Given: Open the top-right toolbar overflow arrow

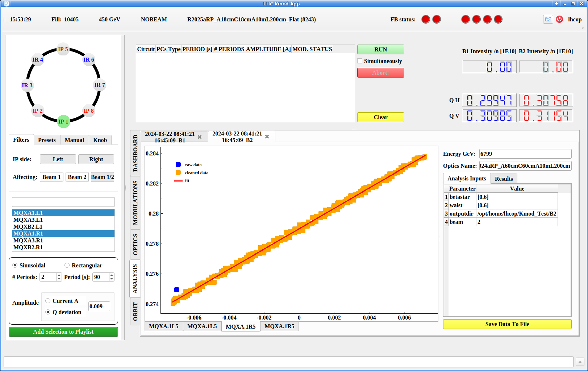Looking at the screenshot, I should [x=583, y=28].
